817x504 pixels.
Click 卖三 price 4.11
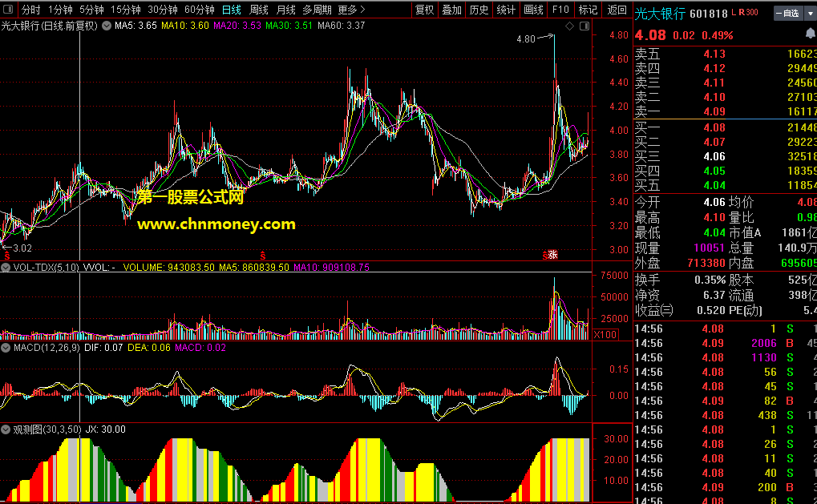click(x=714, y=83)
